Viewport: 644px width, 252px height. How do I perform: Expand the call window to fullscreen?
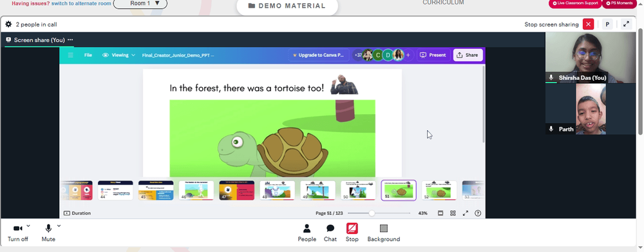(x=626, y=24)
